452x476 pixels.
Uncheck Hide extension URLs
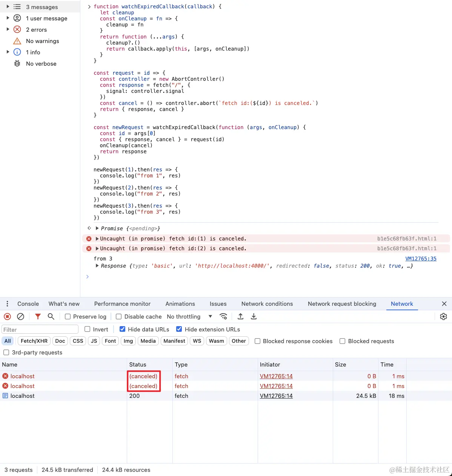coord(179,329)
